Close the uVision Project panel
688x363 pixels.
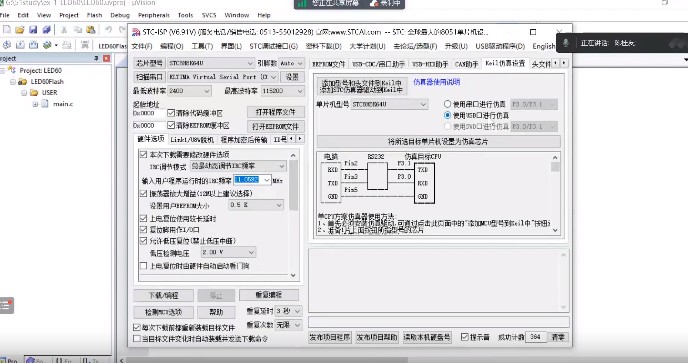(x=106, y=58)
